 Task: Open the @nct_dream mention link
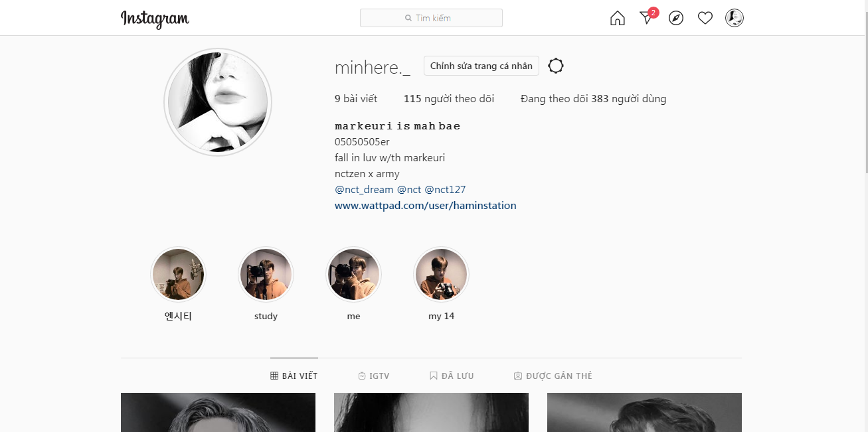click(364, 190)
